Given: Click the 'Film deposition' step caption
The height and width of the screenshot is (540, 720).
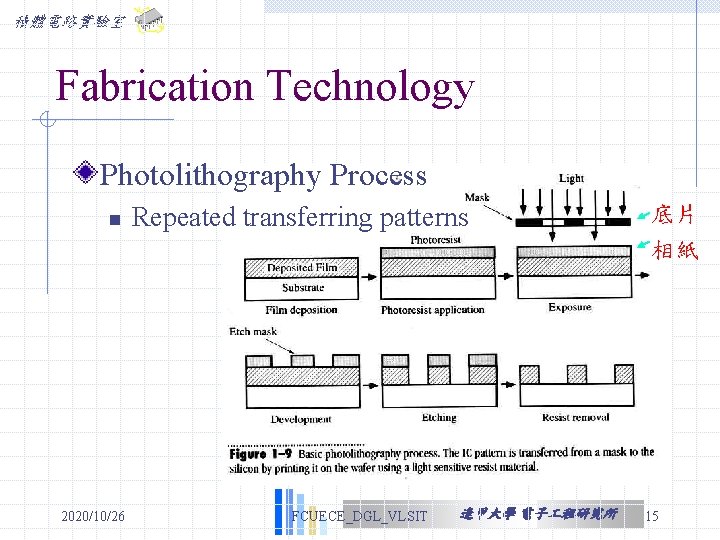Looking at the screenshot, I should click(301, 310).
